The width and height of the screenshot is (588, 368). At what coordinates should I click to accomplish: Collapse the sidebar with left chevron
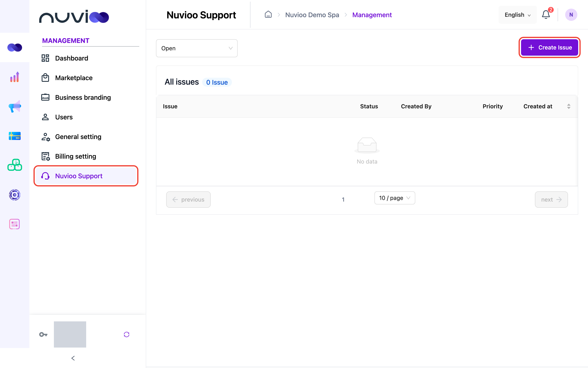pos(73,358)
